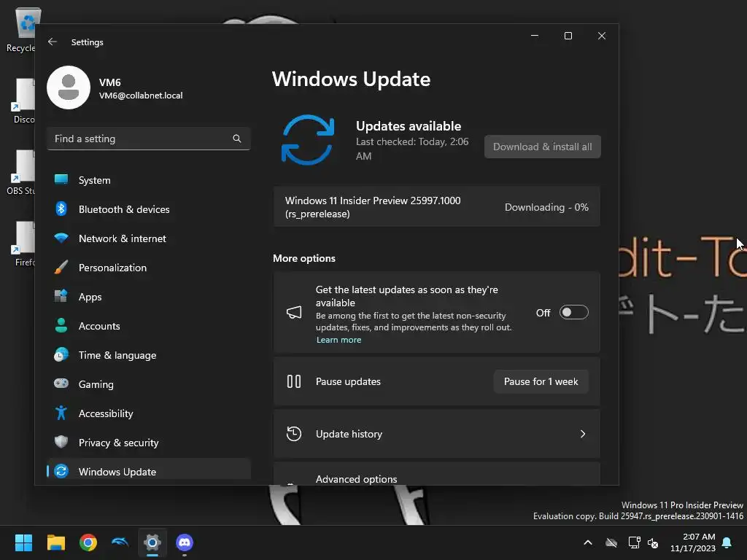
Task: Open the System settings page
Action: coord(149,180)
